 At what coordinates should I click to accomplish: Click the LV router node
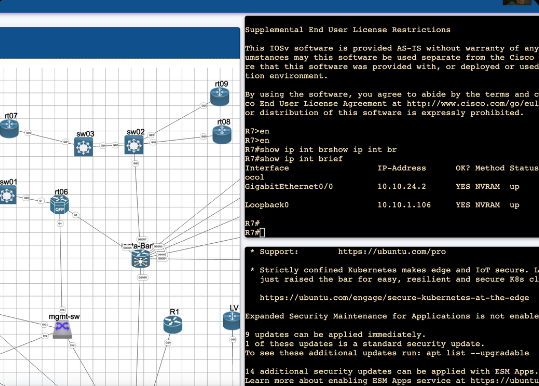[231, 320]
